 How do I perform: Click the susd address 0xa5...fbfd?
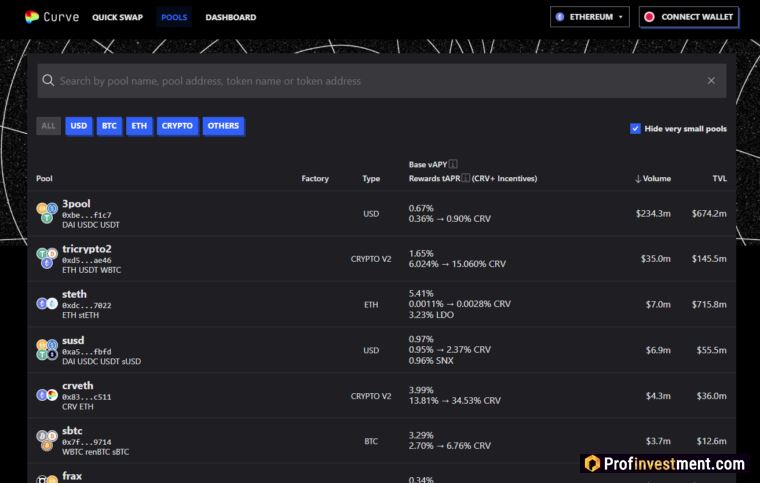87,352
